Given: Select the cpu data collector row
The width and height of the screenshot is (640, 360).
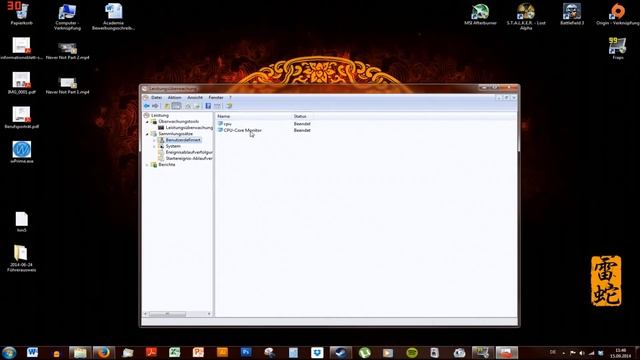Looking at the screenshot, I should [x=227, y=124].
